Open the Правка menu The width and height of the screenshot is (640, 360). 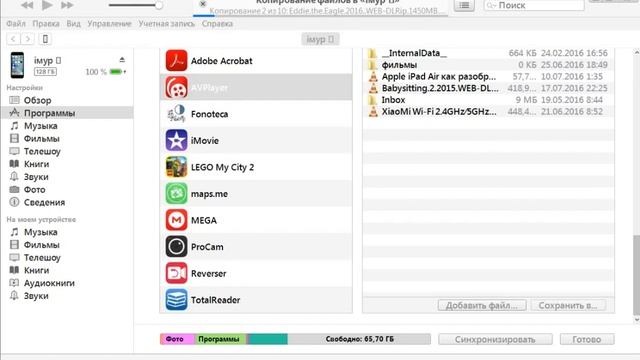46,24
